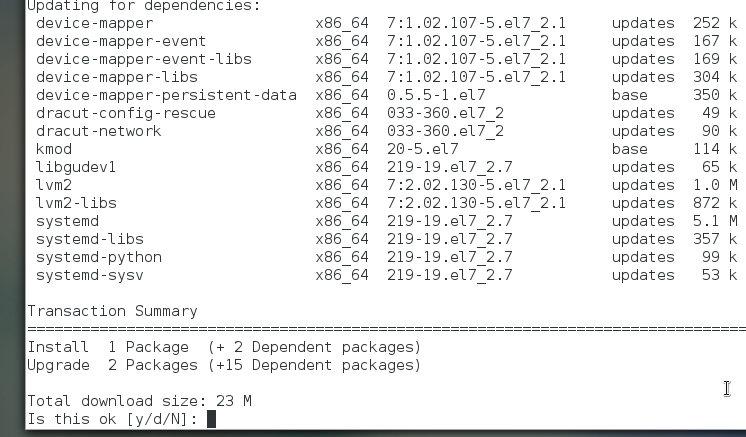This screenshot has width=746, height=437.
Task: Click the Transaction Summary heading
Action: tap(112, 311)
